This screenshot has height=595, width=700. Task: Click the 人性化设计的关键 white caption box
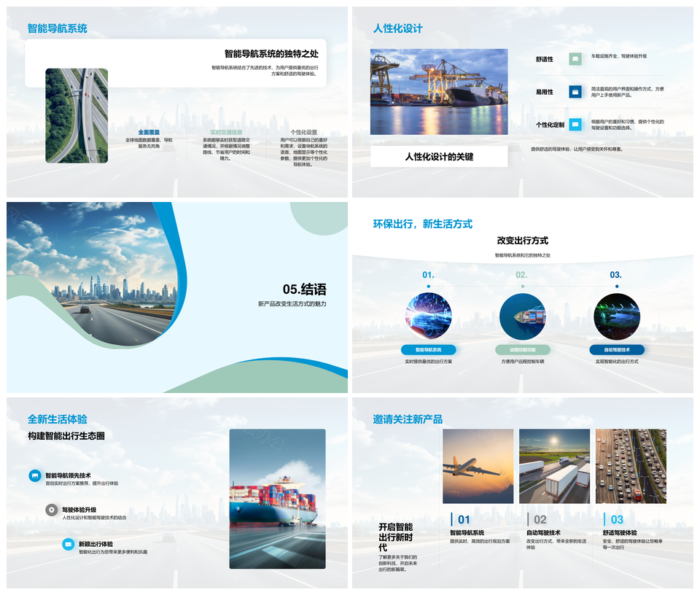tap(439, 157)
